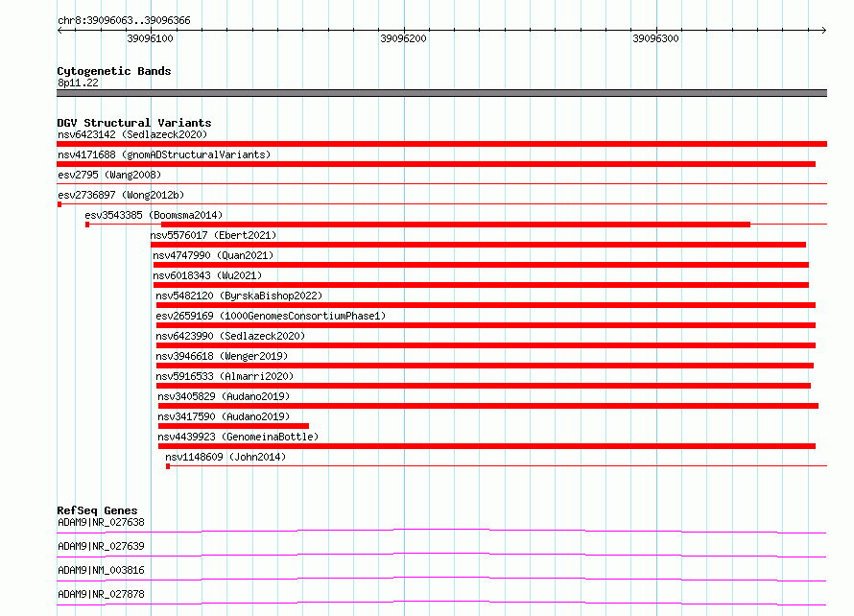Click red bar under nsv5482120 ByrskaBishop2022
This screenshot has width=854, height=616.
tap(486, 305)
